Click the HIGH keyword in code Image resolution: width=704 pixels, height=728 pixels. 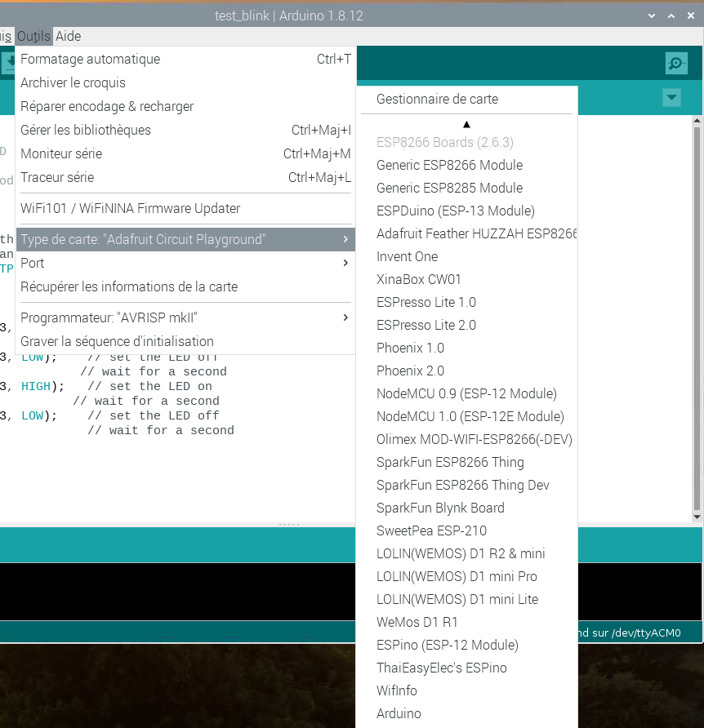pos(36,386)
